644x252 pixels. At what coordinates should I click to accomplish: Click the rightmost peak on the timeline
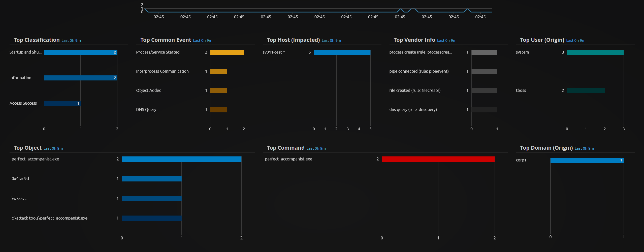pos(467,9)
